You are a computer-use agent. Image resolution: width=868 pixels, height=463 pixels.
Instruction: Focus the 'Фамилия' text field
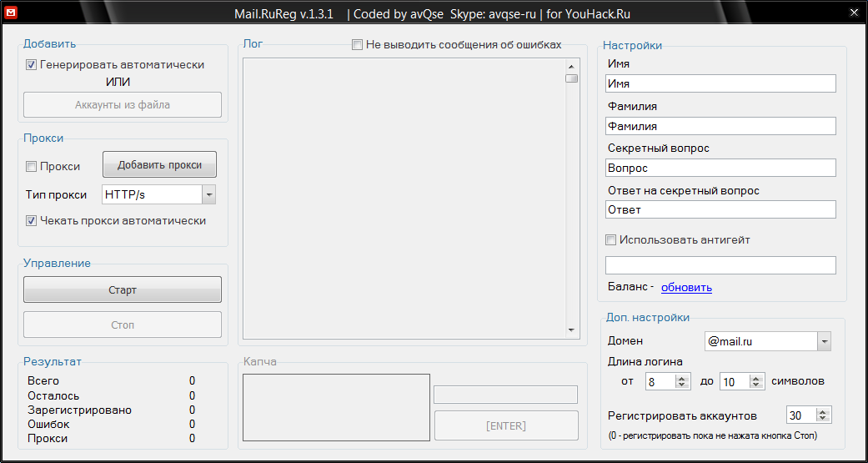720,126
